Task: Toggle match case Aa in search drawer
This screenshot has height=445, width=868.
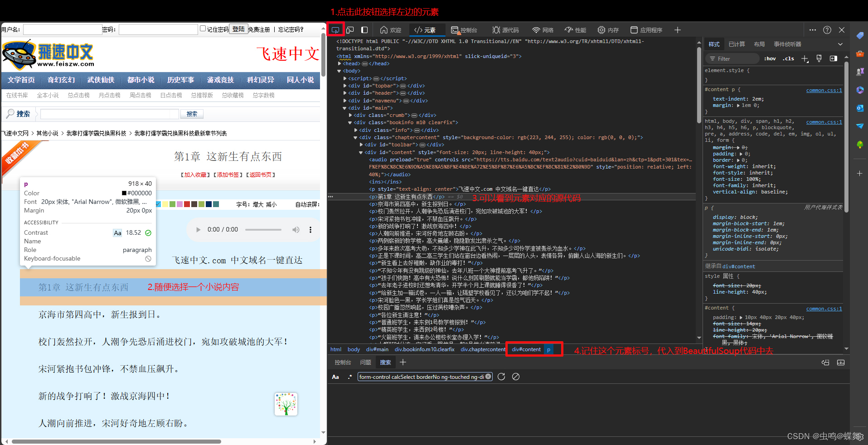Action: [x=335, y=377]
